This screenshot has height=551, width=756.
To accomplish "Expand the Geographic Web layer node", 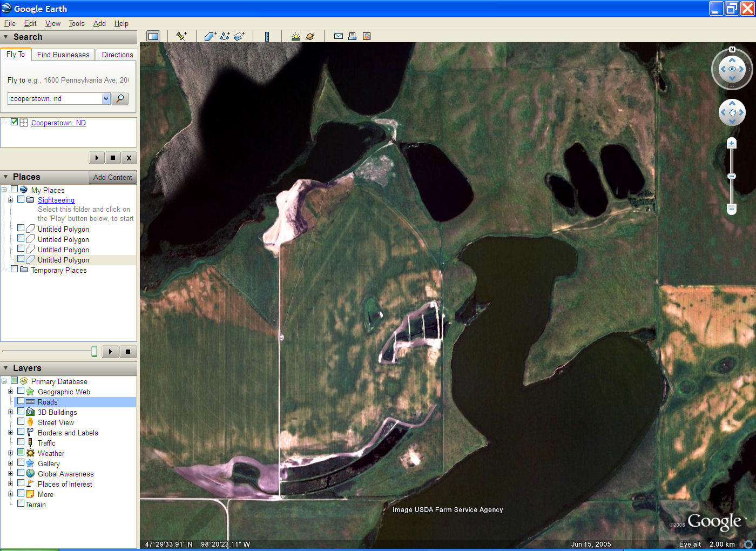I will tap(10, 391).
